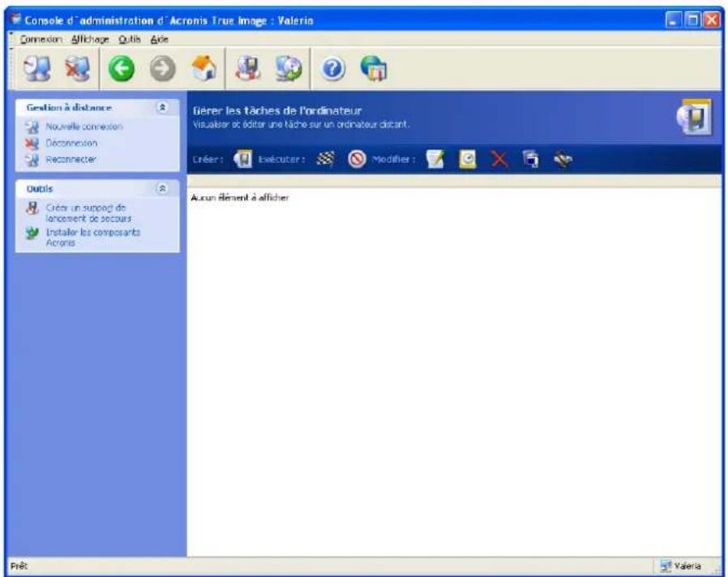Open the Outils menu in menu bar
This screenshot has width=728, height=577.
pyautogui.click(x=130, y=40)
